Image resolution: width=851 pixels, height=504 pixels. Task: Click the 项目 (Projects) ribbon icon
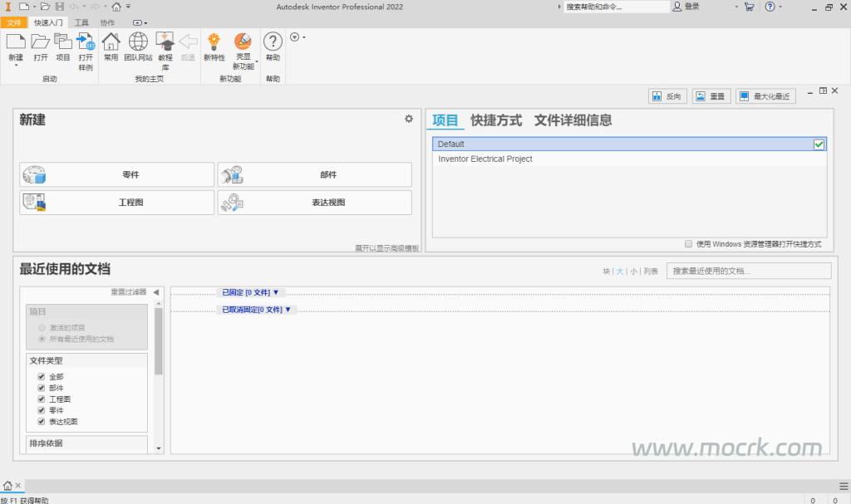click(x=63, y=42)
